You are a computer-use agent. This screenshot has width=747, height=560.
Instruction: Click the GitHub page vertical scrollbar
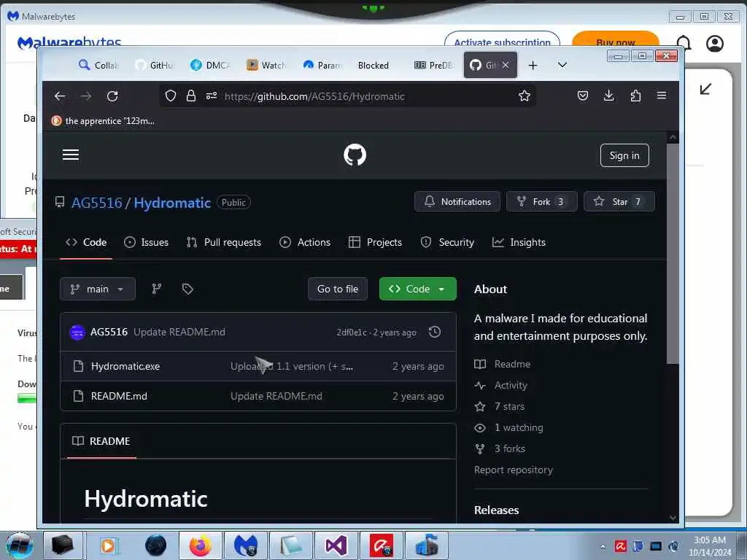pyautogui.click(x=673, y=254)
